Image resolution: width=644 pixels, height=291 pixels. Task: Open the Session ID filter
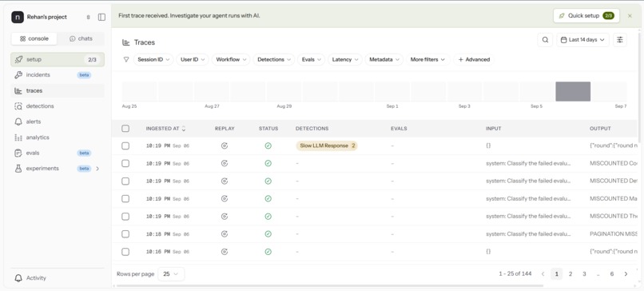[153, 60]
